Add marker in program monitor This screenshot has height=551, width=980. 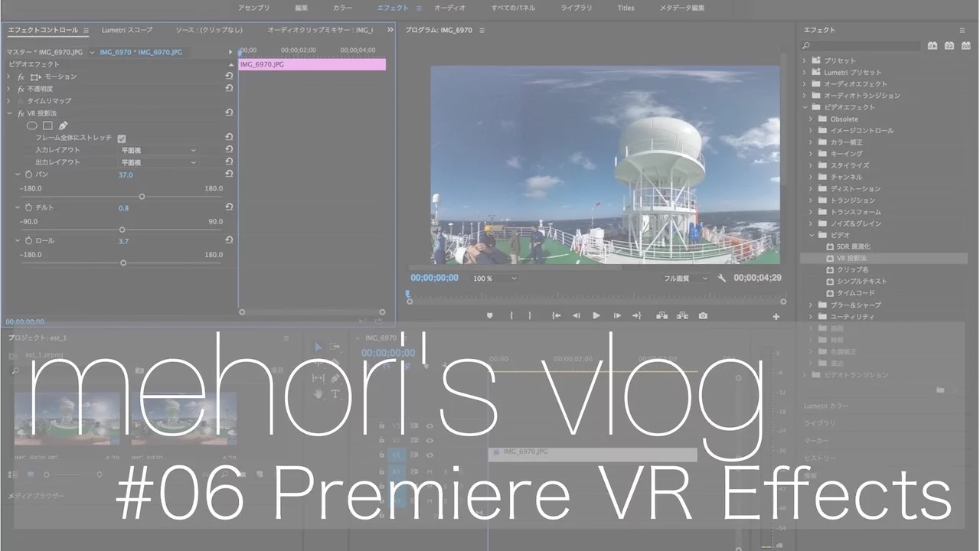(x=490, y=315)
